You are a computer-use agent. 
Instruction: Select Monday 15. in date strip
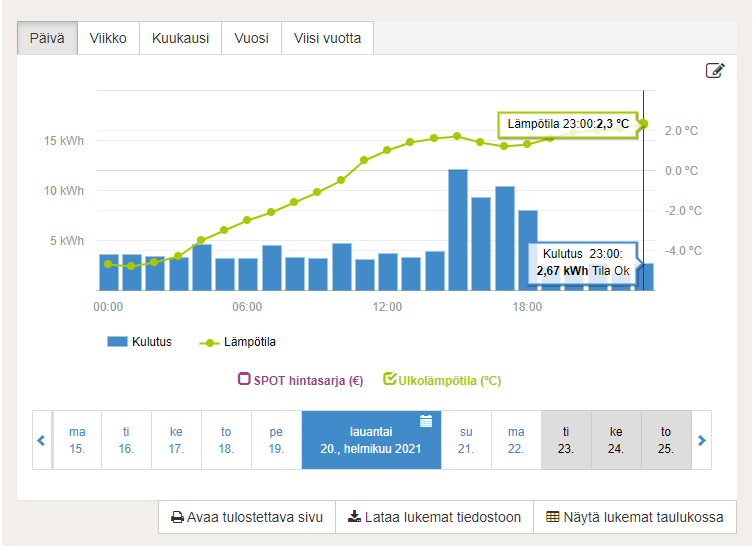click(x=77, y=440)
